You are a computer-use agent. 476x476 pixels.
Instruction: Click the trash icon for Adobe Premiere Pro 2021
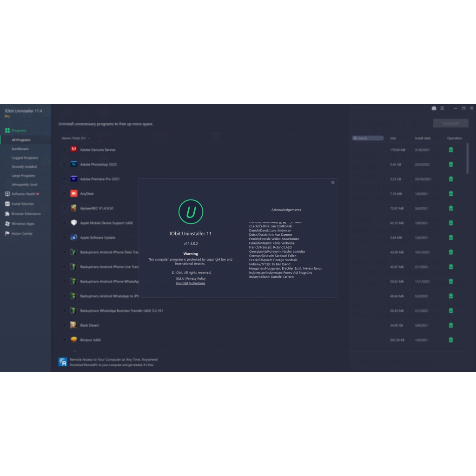point(451,179)
